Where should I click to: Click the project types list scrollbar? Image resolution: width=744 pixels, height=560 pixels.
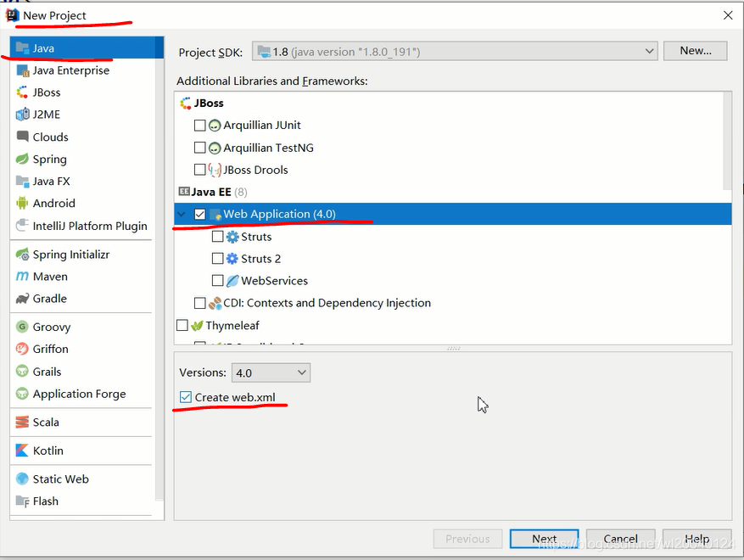pyautogui.click(x=159, y=268)
